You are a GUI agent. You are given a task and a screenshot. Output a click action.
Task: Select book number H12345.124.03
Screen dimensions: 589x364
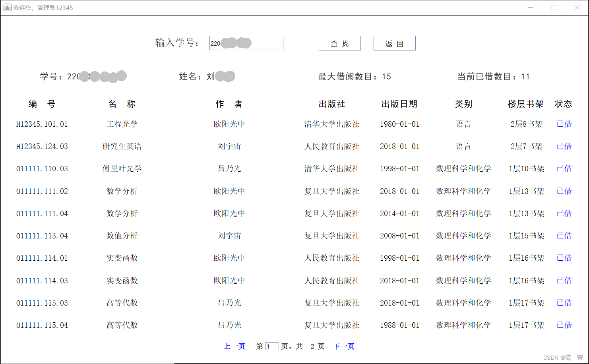tap(42, 146)
